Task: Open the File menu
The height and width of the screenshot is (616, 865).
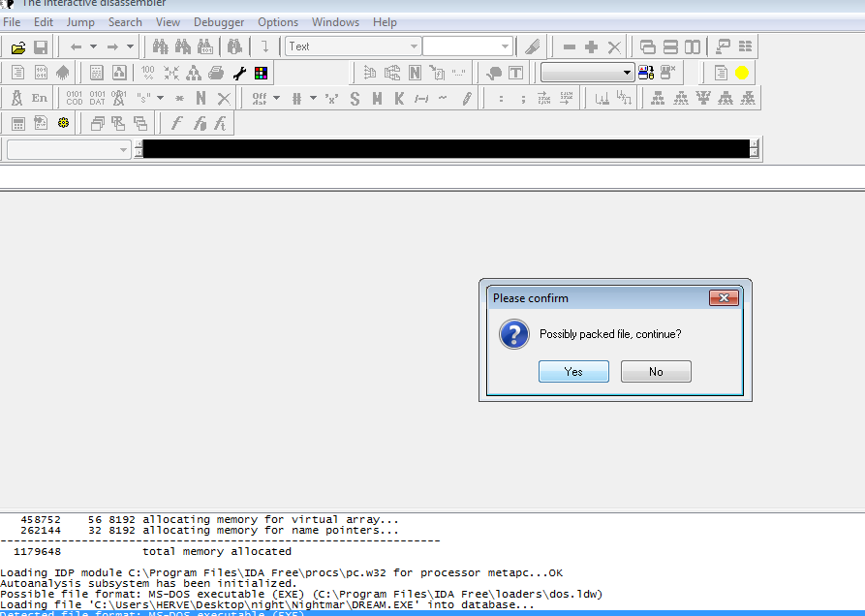Action: (x=12, y=22)
